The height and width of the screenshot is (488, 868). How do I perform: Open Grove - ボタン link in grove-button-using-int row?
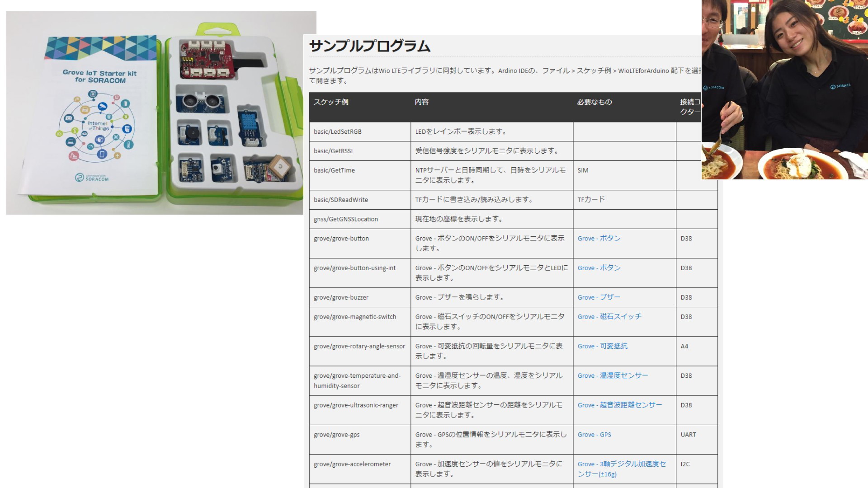599,268
